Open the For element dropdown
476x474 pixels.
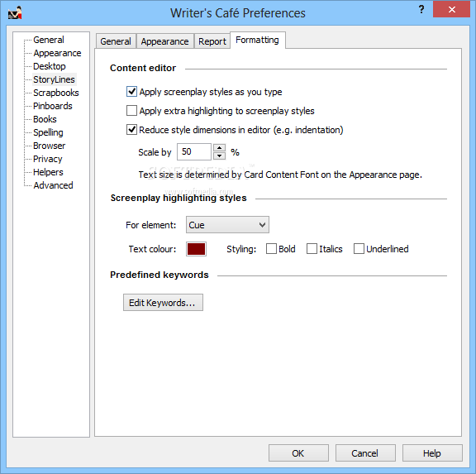[x=227, y=225]
